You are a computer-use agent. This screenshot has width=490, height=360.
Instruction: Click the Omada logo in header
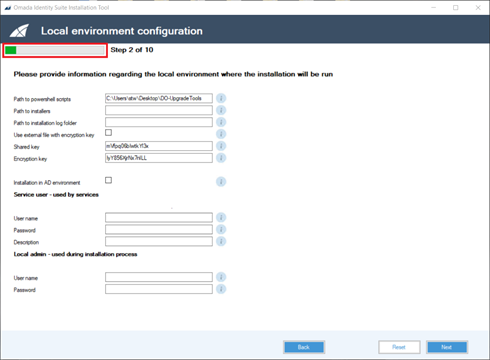pos(19,31)
